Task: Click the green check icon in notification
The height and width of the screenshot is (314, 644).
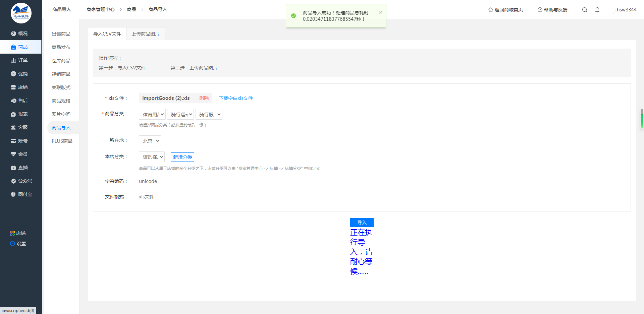Action: 293,16
